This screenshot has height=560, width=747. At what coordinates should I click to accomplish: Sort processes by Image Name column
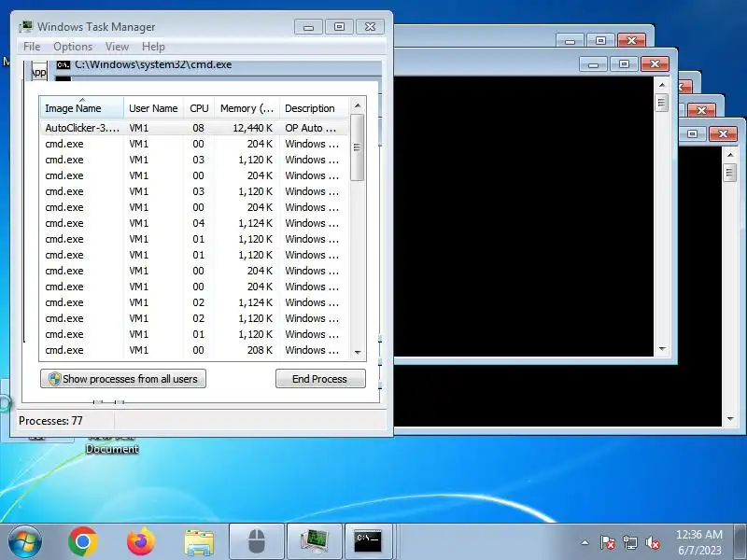click(x=82, y=108)
